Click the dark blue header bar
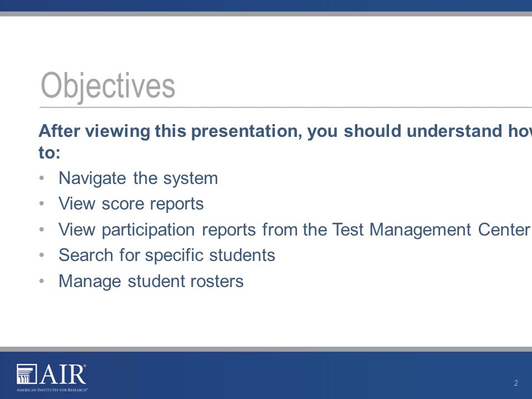 pyautogui.click(x=266, y=6)
